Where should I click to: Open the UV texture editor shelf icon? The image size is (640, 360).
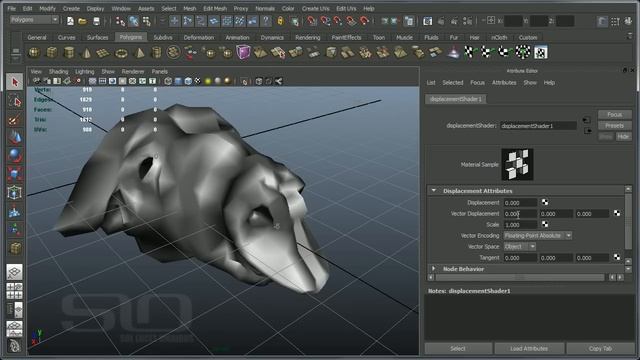541,52
